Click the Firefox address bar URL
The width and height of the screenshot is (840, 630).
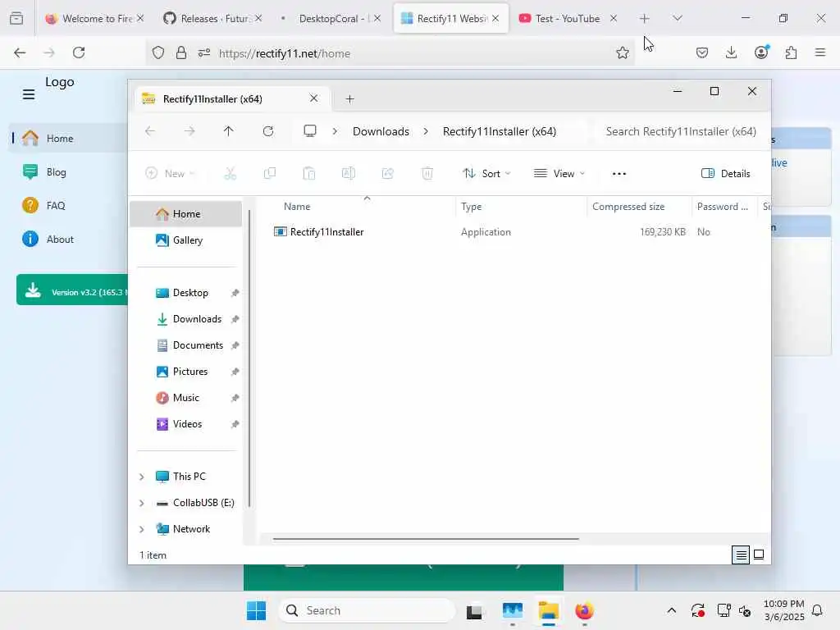[x=285, y=53]
